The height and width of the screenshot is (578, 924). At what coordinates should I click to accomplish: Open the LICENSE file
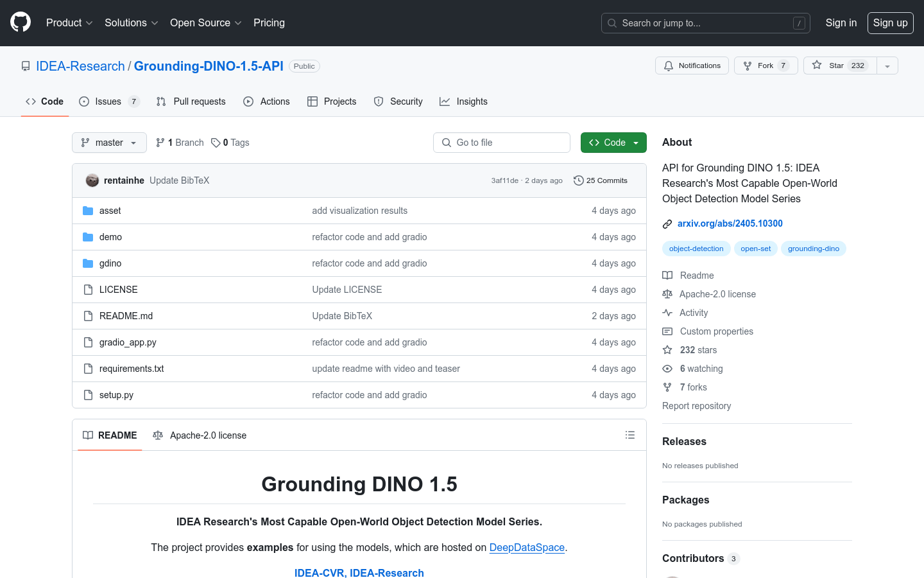pyautogui.click(x=118, y=290)
